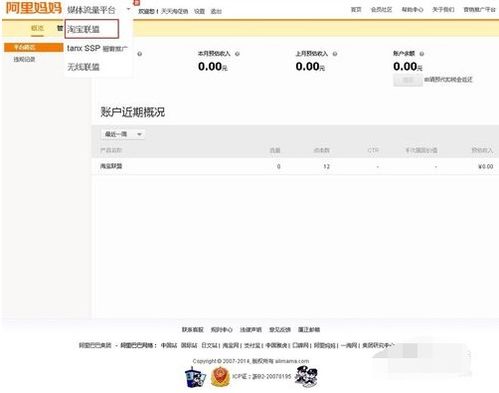Select tanx SSP in the platform menu
Image resolution: width=499 pixels, height=393 pixels.
[x=97, y=48]
